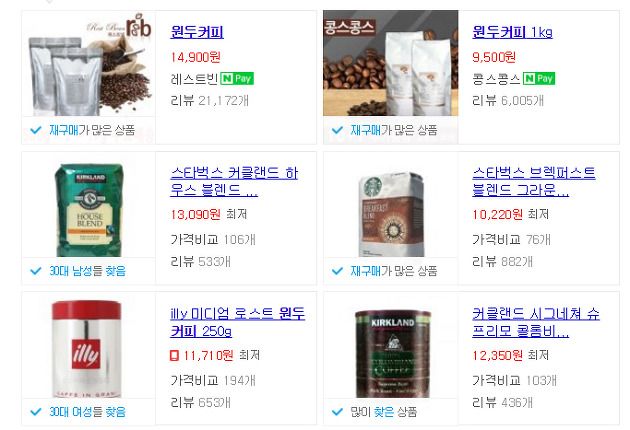The width and height of the screenshot is (630, 430).
Task: Open illy 미디엄 로스트 원두커피 250g link
Action: click(x=237, y=322)
